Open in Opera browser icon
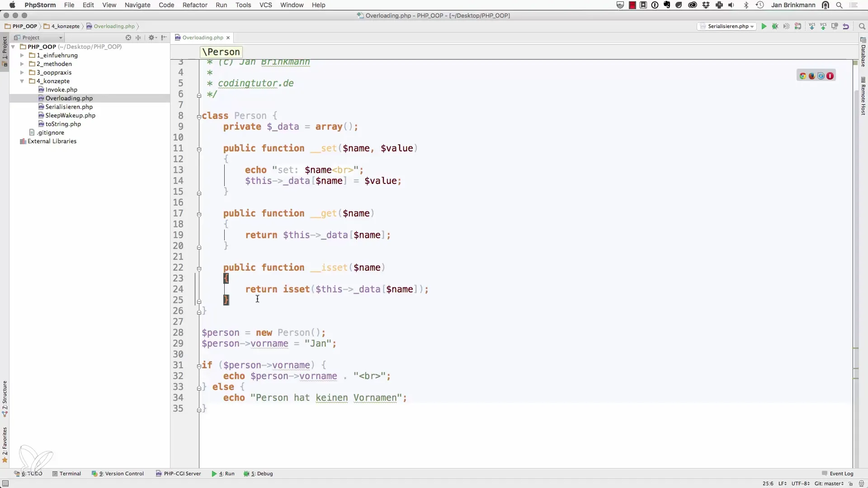 click(830, 76)
